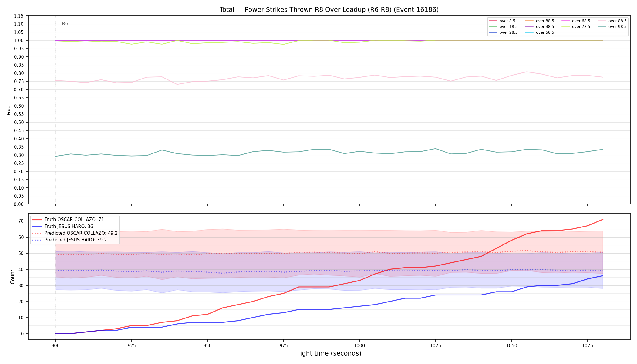Click the 'Count' y-axis label
637x364 pixels.
point(12,277)
